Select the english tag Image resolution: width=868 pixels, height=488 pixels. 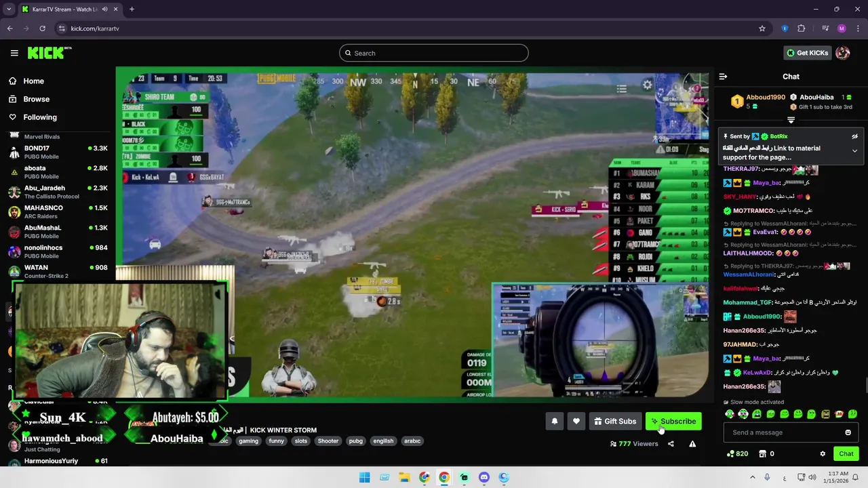click(383, 441)
